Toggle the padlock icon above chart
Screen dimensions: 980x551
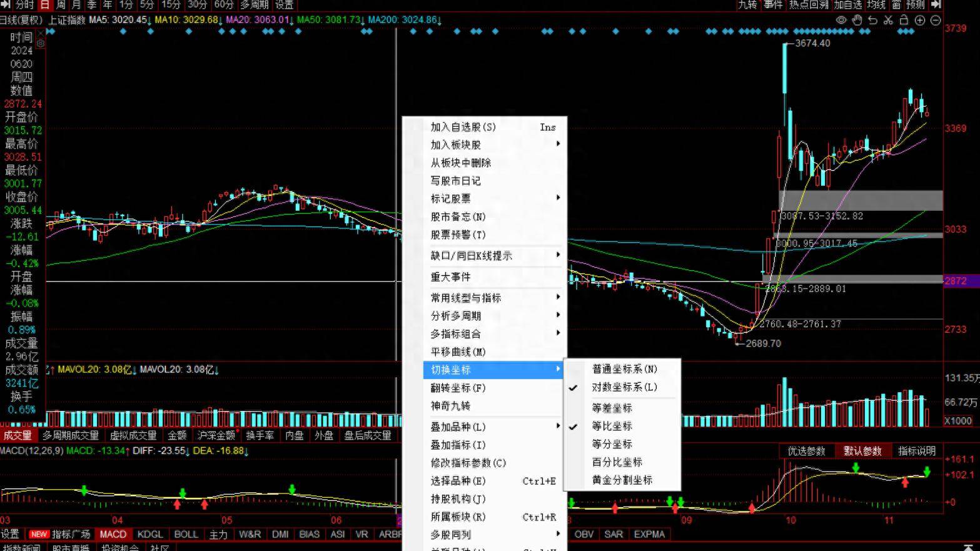point(904,20)
